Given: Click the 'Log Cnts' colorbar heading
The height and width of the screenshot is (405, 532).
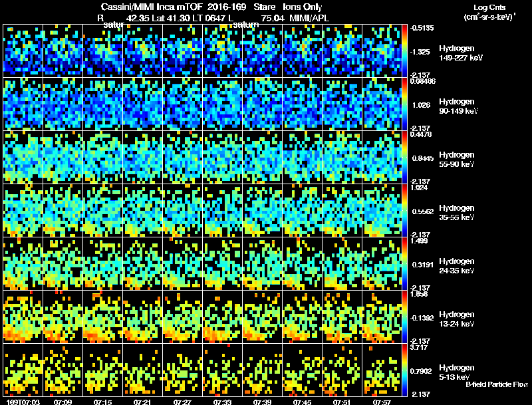Looking at the screenshot, I should coord(489,7).
